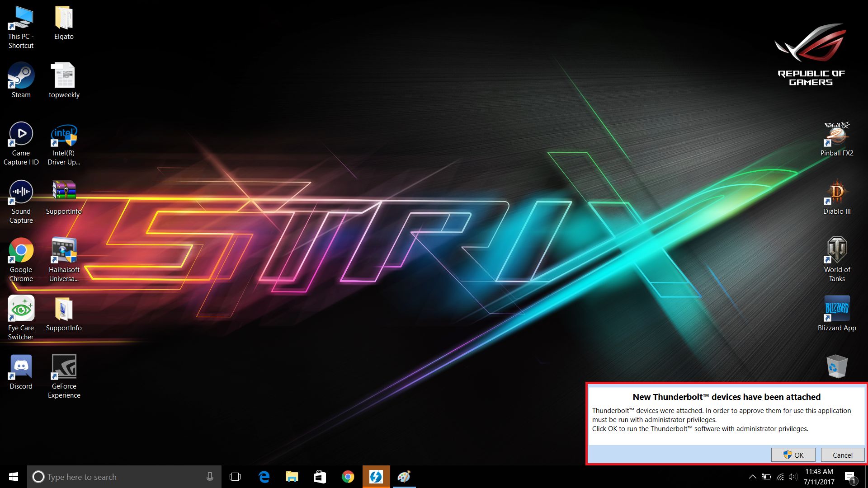Select the GeForce Experience shortcut

(64, 366)
